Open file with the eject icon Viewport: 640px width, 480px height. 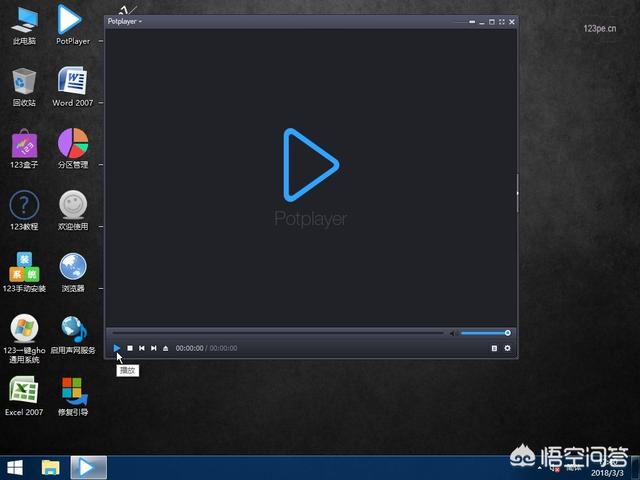165,348
